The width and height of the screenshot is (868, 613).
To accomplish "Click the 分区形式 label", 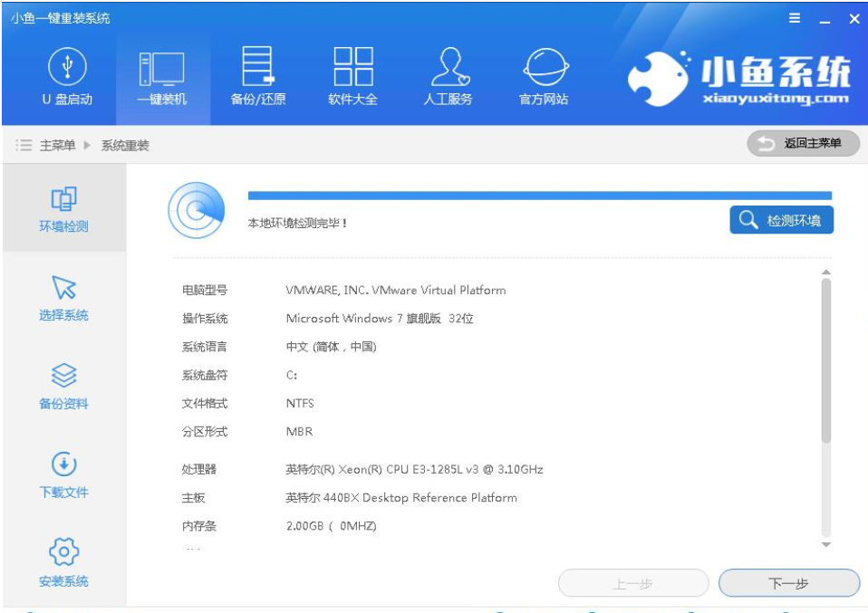I will click(x=205, y=432).
